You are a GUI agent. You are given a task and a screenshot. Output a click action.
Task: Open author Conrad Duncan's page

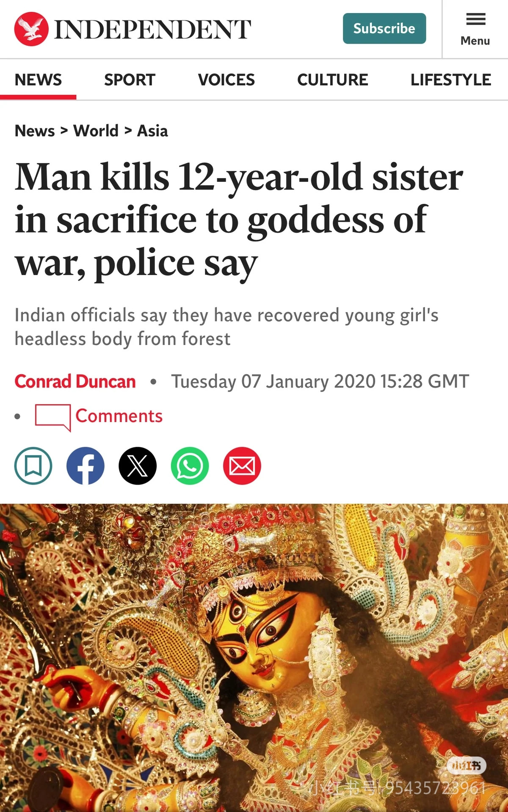(x=75, y=381)
